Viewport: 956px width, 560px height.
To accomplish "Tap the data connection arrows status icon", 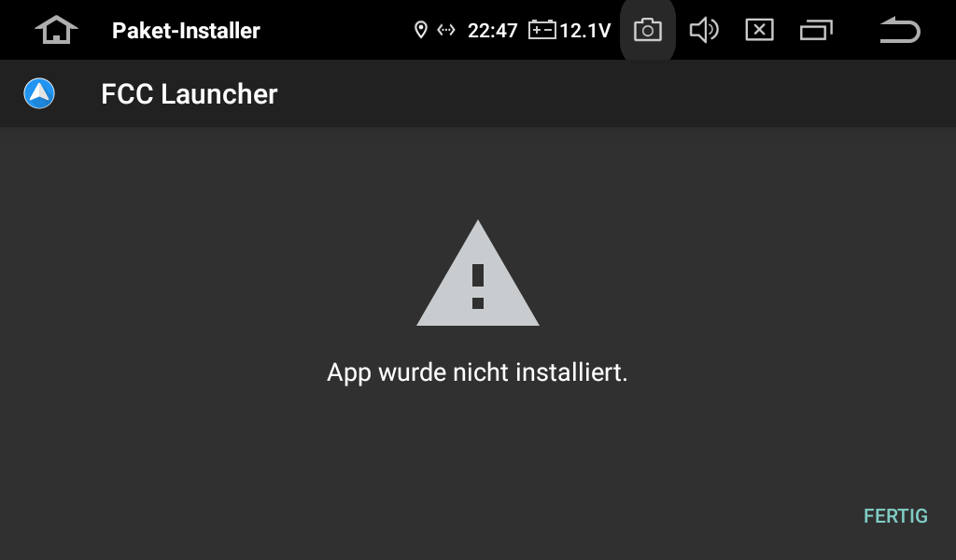I will (446, 30).
